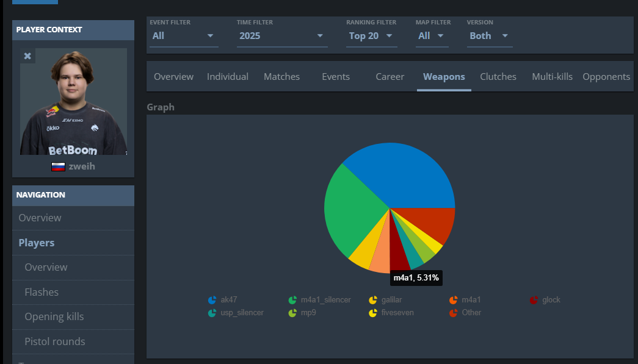Toggle the Other legend entry

465,313
